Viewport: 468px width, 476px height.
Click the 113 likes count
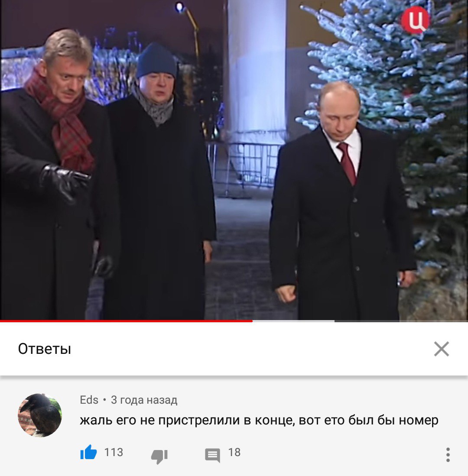[x=114, y=452]
